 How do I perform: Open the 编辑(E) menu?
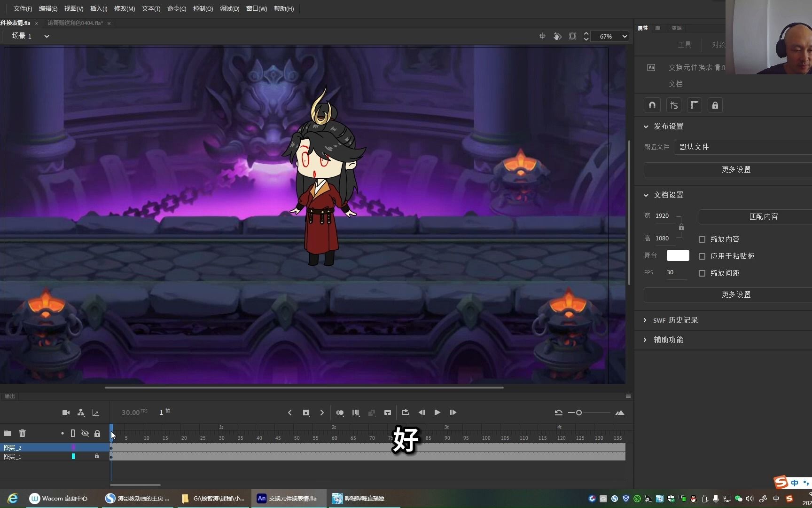point(48,8)
